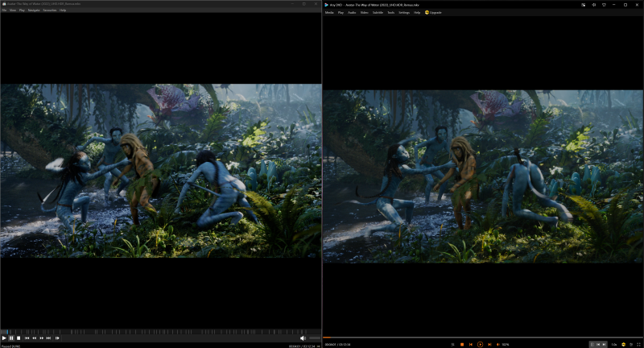Click the MPC-HC seek bar with chapter marks

click(161, 332)
